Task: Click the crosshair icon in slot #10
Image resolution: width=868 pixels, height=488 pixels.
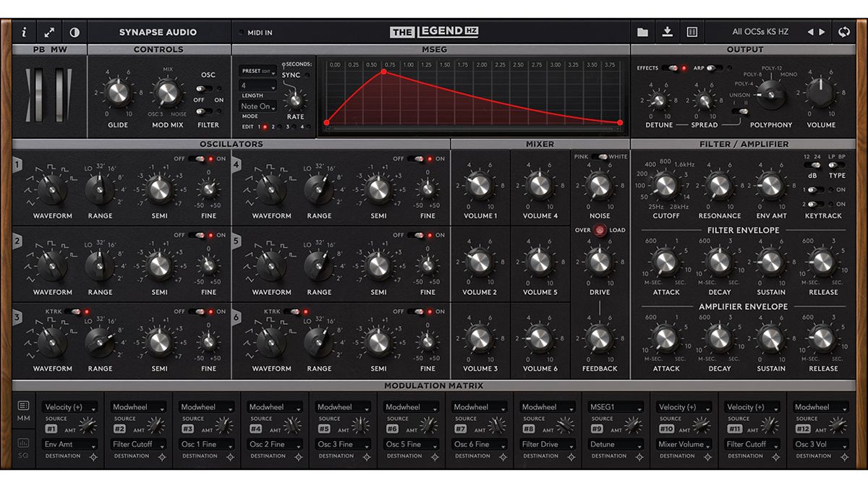Action: click(x=707, y=457)
